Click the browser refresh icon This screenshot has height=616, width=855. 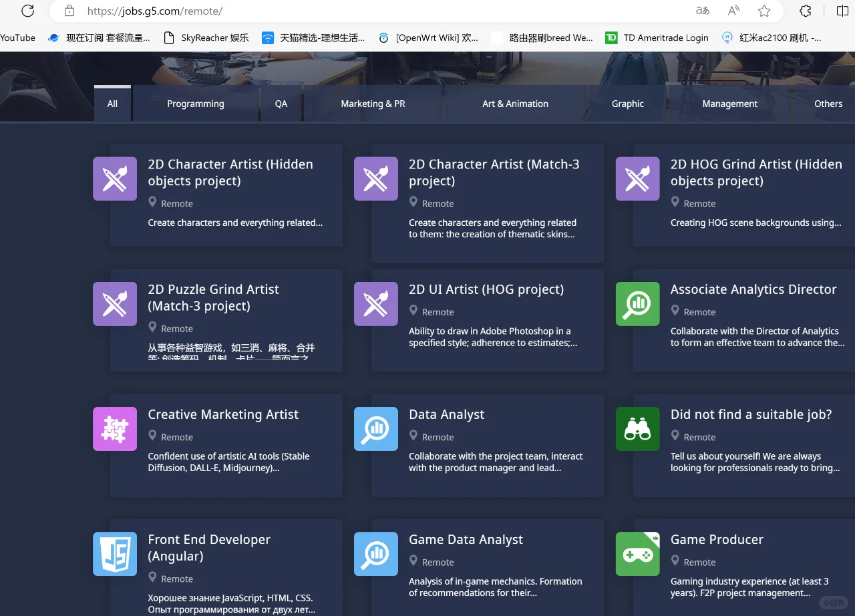(28, 11)
